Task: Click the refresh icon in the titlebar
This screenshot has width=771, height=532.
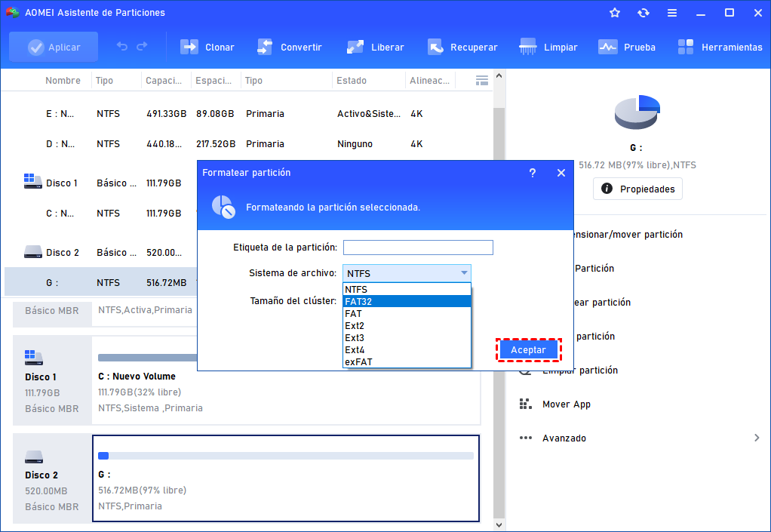Action: point(643,12)
